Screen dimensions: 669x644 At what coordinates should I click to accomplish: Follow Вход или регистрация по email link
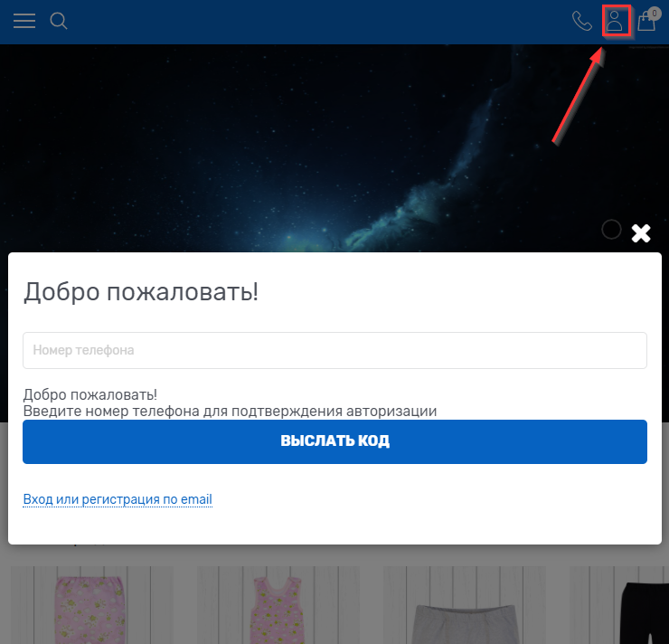click(x=118, y=499)
